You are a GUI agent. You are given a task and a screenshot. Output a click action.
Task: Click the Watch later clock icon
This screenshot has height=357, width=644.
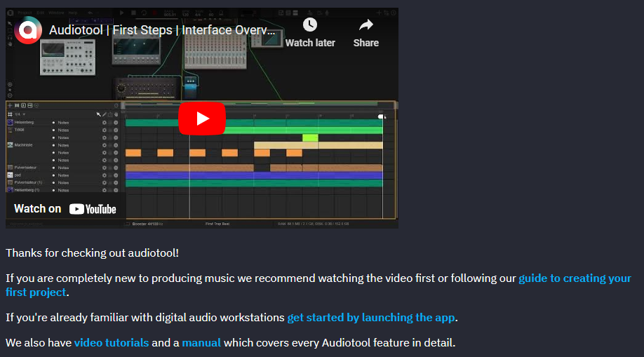pyautogui.click(x=310, y=25)
